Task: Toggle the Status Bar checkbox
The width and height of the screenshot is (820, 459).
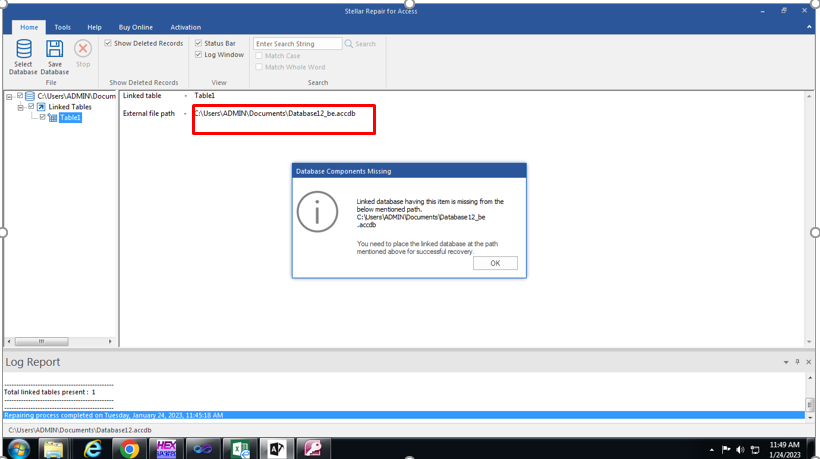Action: coord(198,43)
